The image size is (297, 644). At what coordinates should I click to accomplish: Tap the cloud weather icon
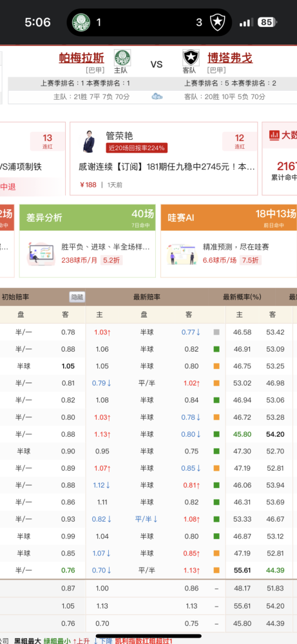pyautogui.click(x=157, y=97)
